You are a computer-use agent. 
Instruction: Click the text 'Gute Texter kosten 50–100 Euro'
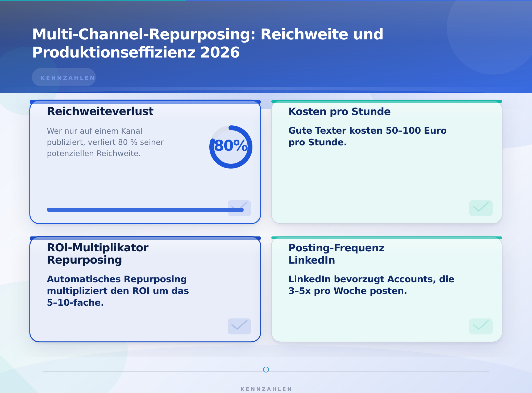[x=367, y=130]
